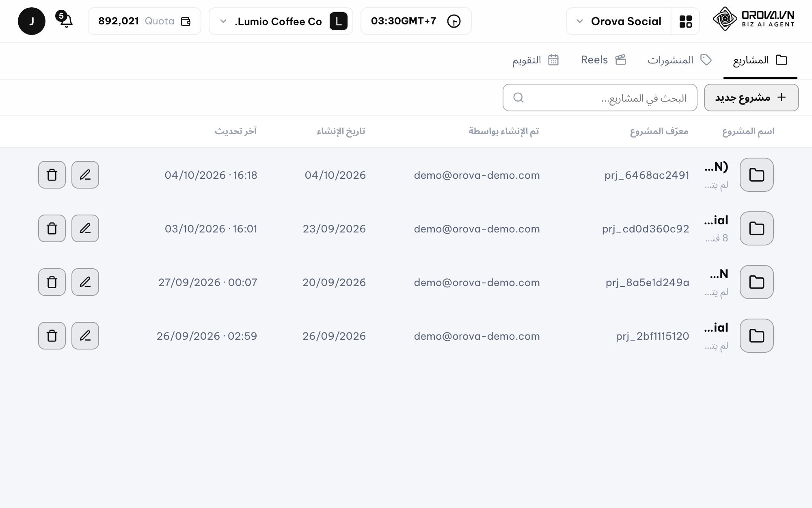Click the Quota wallet icon
812x508 pixels.
186,22
